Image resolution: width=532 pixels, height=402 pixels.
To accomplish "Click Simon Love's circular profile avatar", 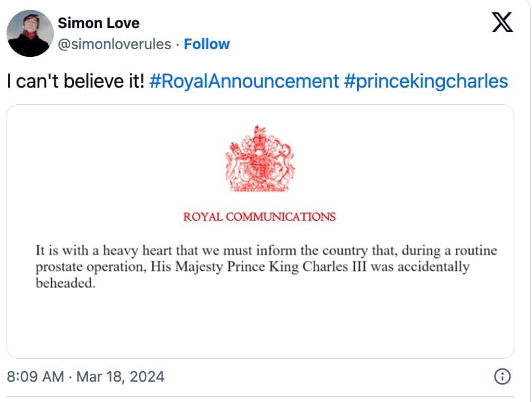I will coord(31,31).
